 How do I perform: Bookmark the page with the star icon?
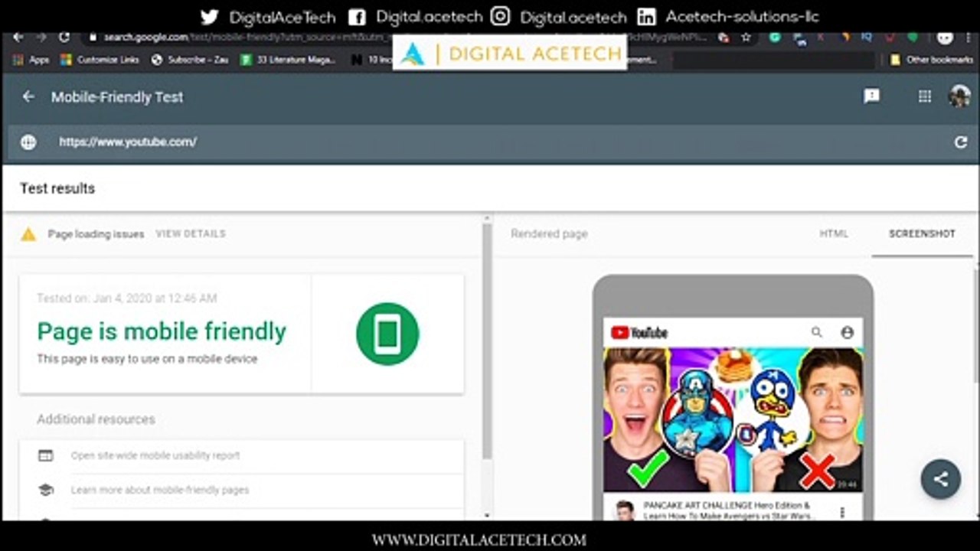tap(746, 37)
